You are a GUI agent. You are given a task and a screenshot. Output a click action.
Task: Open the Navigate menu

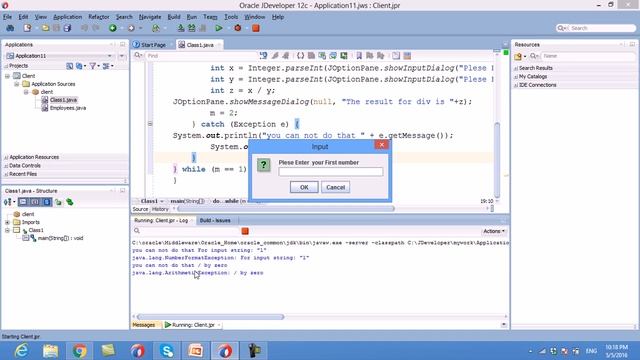(x=150, y=17)
